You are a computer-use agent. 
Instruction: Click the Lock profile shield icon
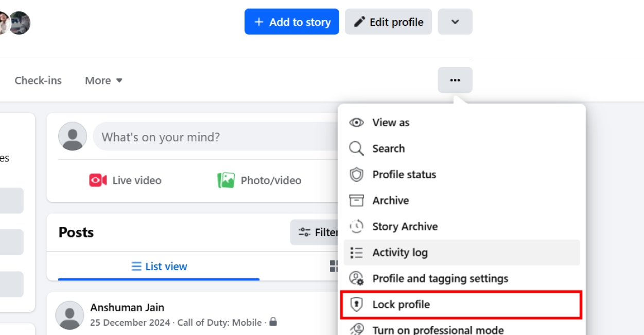[356, 304]
